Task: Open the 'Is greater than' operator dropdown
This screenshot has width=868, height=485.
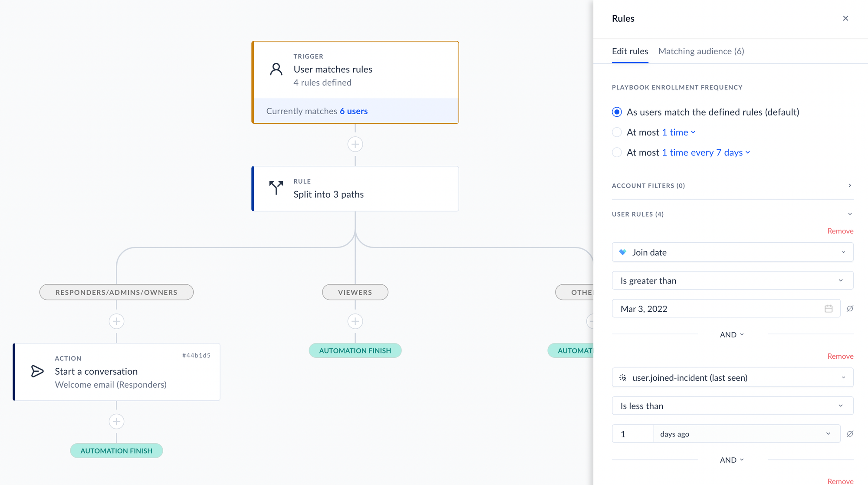Action: pos(732,280)
